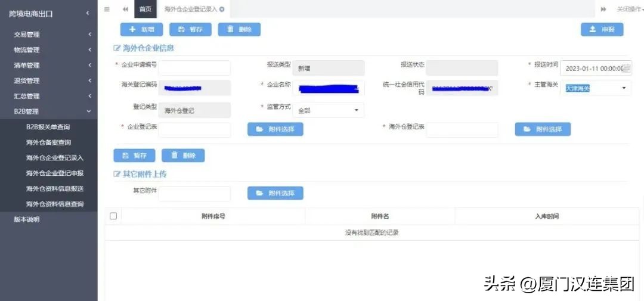Expand 清单管理 menu

pyautogui.click(x=49, y=66)
